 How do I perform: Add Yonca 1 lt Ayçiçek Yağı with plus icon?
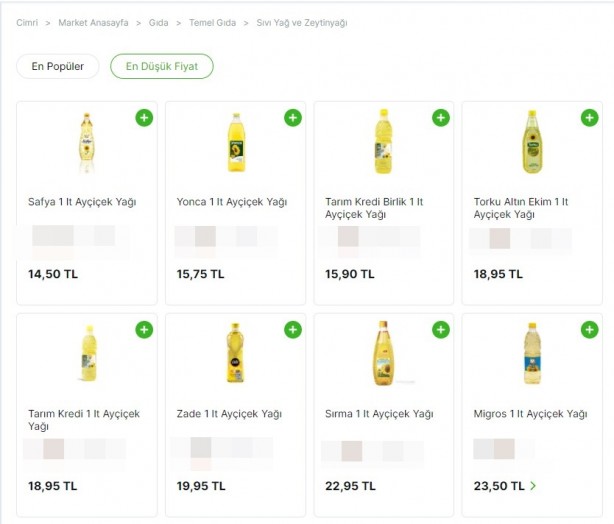click(293, 117)
